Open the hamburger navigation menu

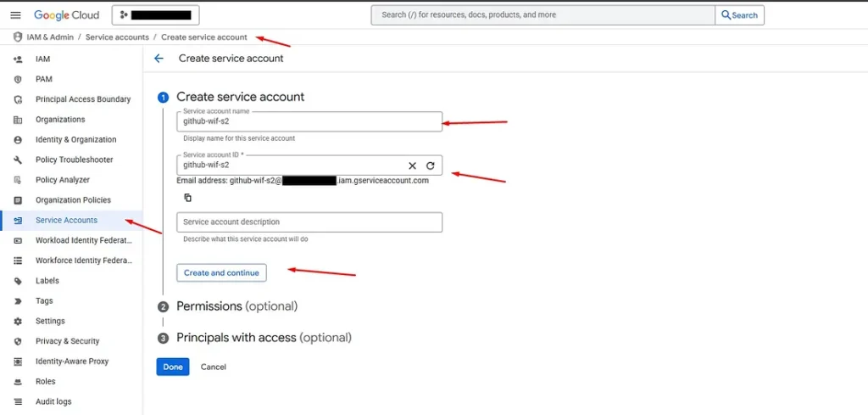15,15
